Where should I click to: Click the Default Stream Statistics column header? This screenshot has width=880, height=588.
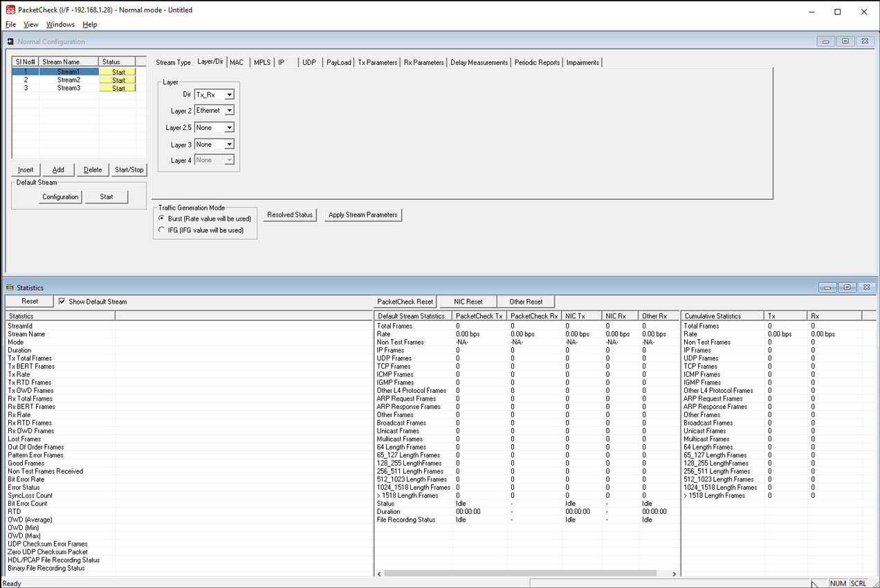[x=413, y=316]
